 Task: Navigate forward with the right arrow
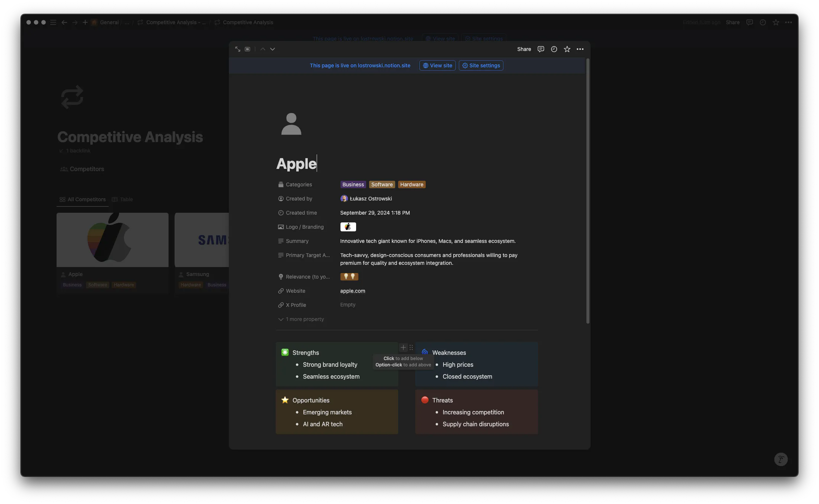click(x=75, y=22)
